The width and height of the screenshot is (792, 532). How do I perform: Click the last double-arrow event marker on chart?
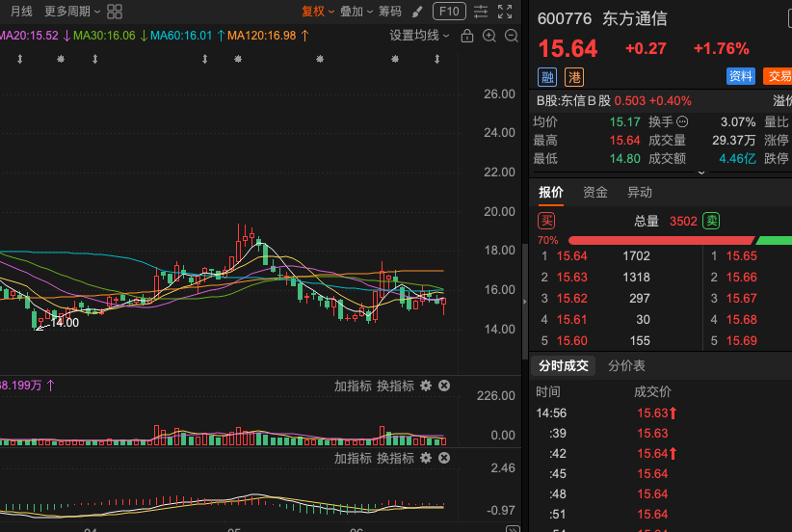pyautogui.click(x=436, y=59)
